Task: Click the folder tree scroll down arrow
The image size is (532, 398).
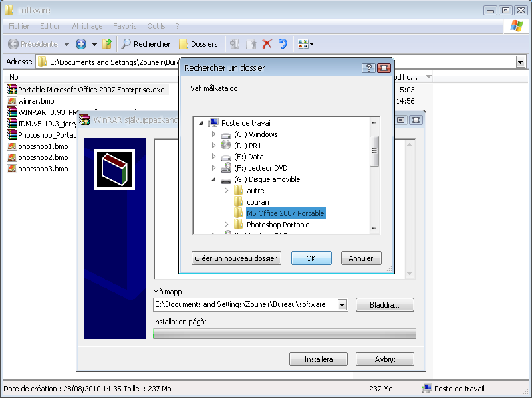Action: point(374,229)
